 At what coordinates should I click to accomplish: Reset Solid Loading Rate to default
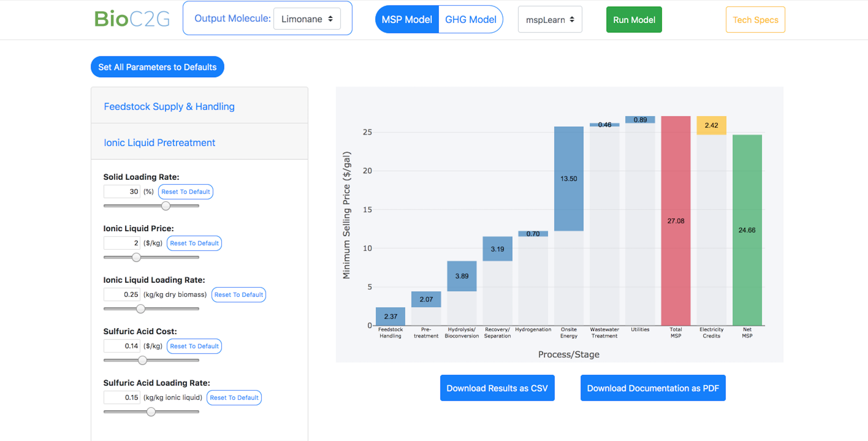click(x=185, y=192)
